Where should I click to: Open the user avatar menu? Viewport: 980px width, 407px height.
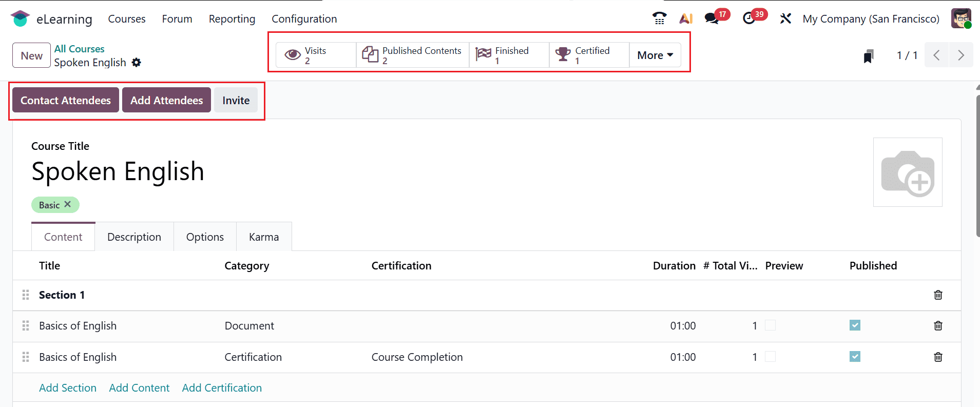(961, 18)
